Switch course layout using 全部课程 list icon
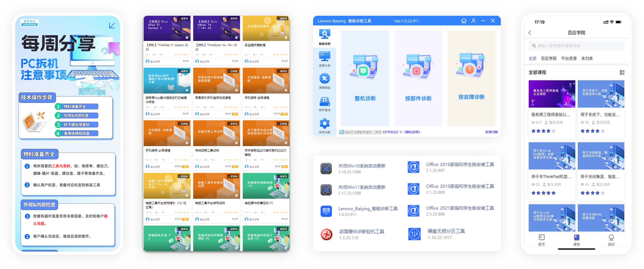Viewport: 644px width, 269px height. pos(622,73)
